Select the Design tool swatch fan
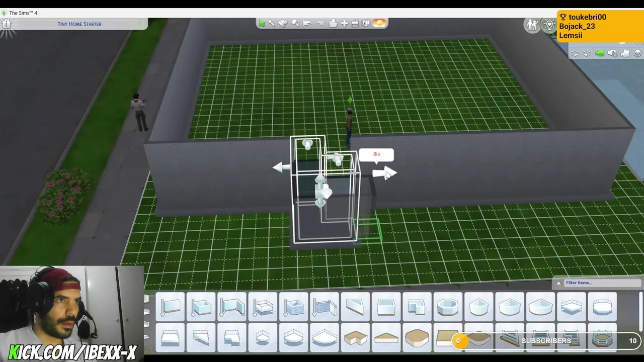 (283, 23)
